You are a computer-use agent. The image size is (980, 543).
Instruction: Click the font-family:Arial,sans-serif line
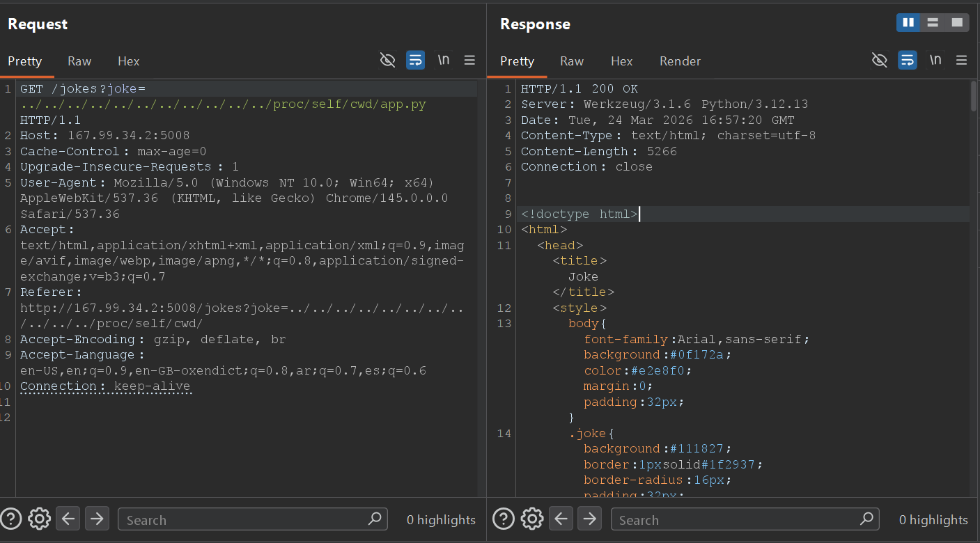point(697,340)
